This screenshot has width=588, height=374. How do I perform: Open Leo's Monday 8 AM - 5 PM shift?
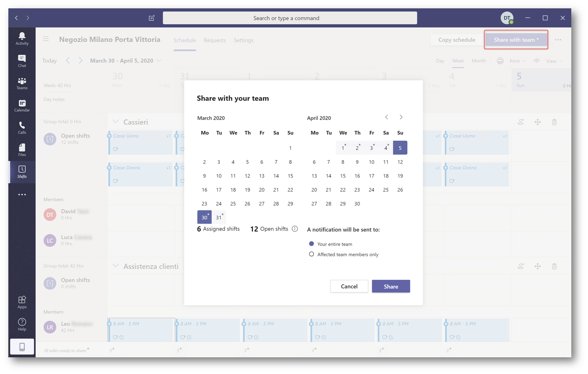pos(141,329)
